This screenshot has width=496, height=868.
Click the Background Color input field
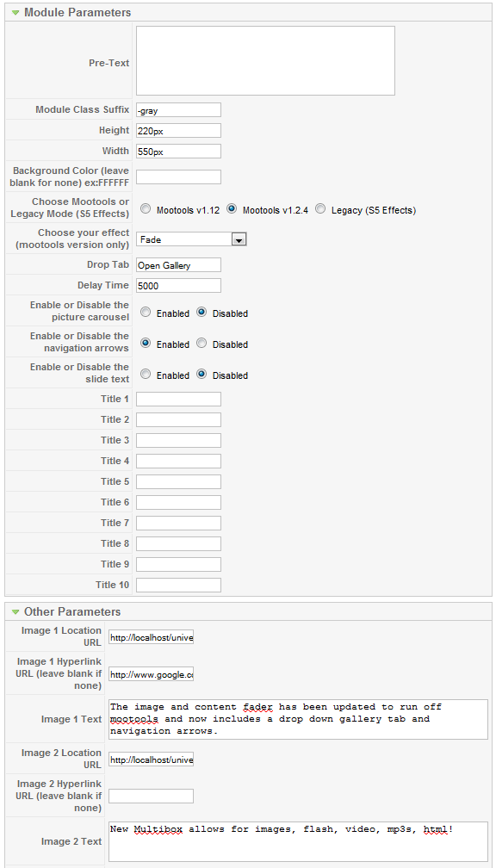[179, 177]
